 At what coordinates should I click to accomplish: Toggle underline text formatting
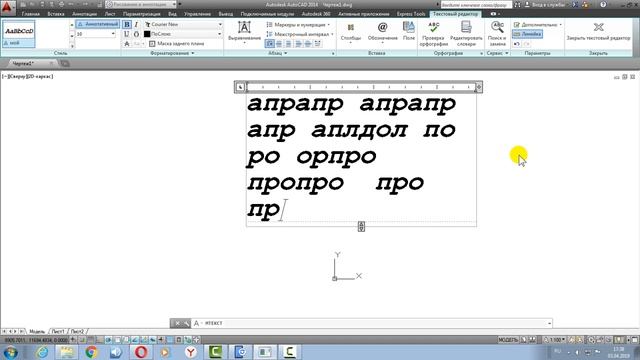point(127,34)
